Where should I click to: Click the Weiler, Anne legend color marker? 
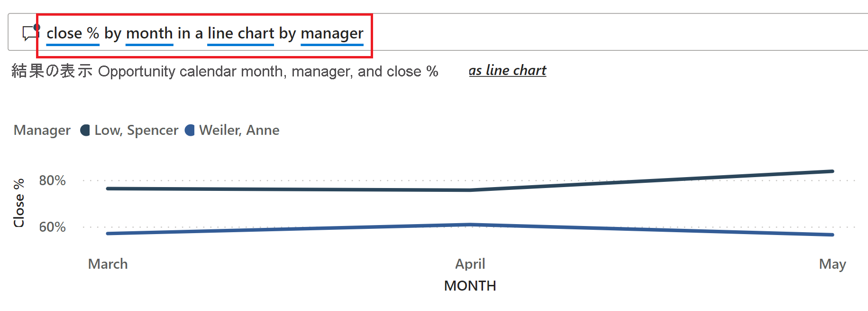pos(190,130)
